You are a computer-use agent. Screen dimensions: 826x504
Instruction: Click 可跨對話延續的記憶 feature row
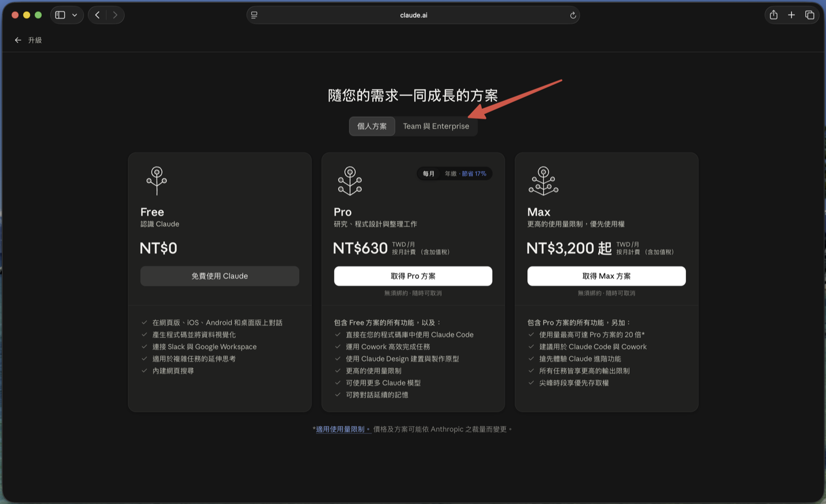pos(377,395)
